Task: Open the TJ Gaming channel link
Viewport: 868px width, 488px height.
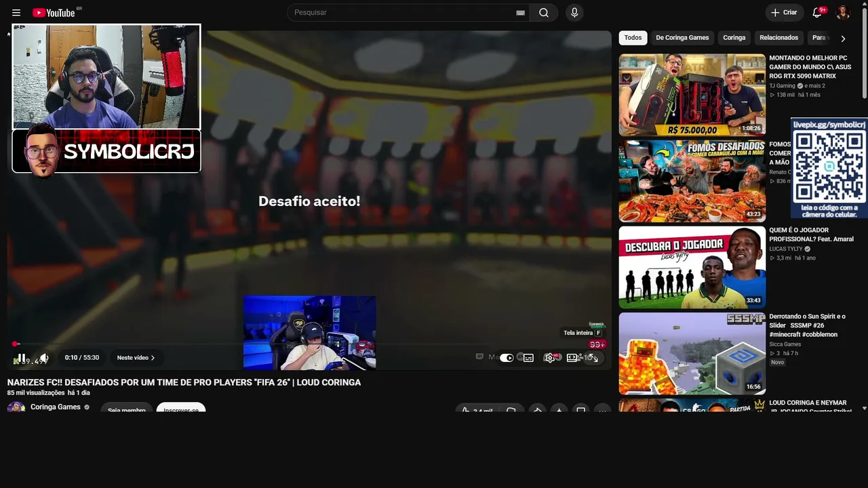Action: pyautogui.click(x=782, y=86)
